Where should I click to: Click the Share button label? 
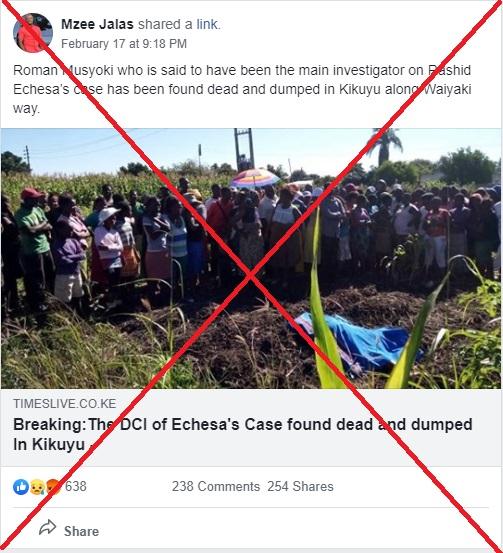[81, 531]
